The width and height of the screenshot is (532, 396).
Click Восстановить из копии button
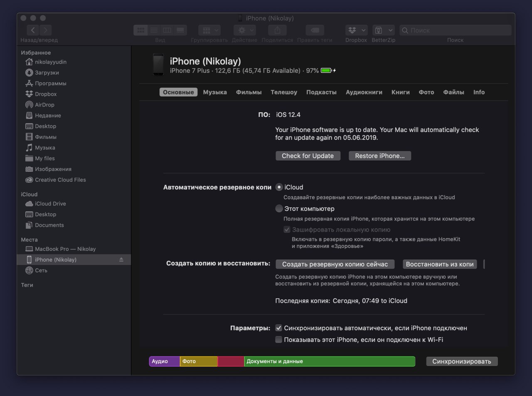[x=440, y=264]
